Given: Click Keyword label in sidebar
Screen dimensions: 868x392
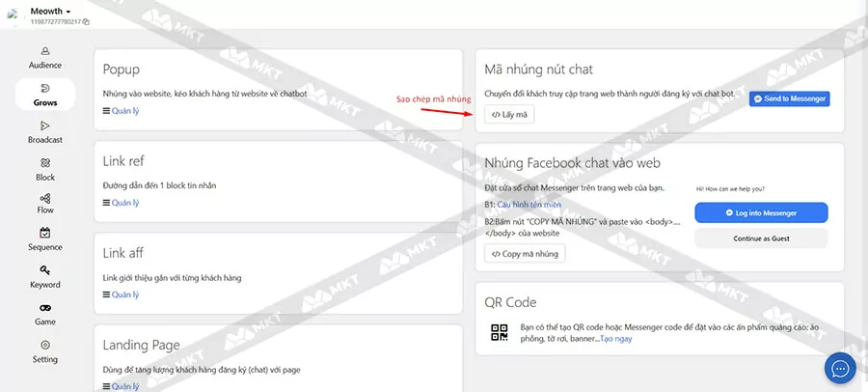Looking at the screenshot, I should tap(45, 285).
